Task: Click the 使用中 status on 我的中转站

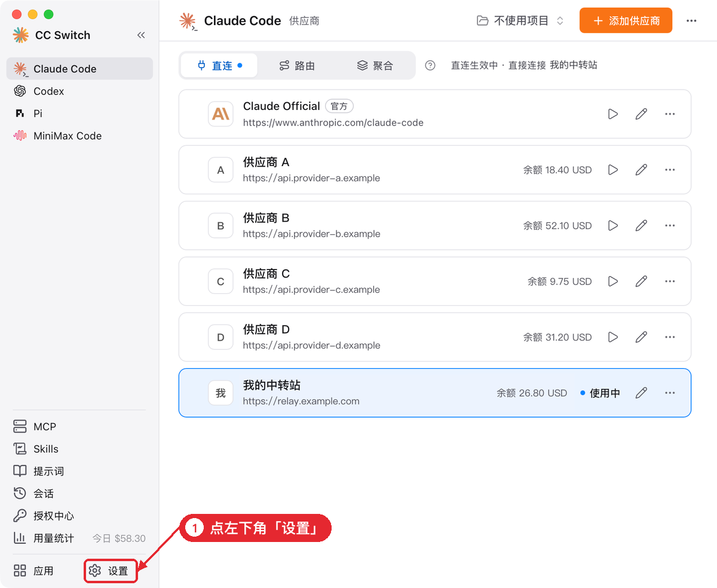Action: point(600,393)
